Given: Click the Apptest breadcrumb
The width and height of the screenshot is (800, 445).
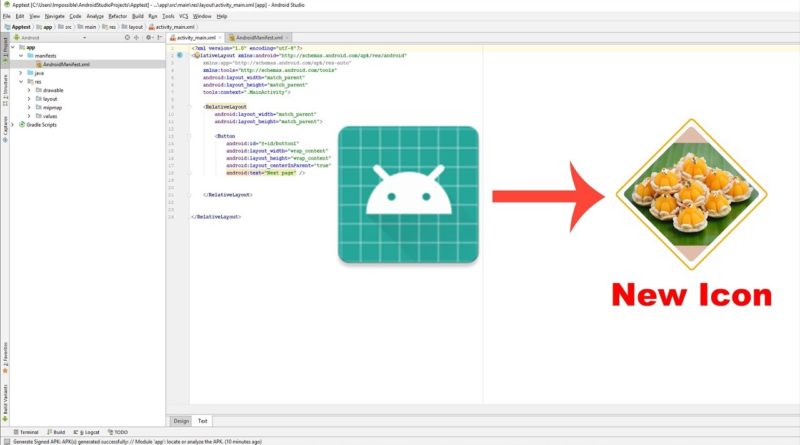Looking at the screenshot, I should point(18,27).
